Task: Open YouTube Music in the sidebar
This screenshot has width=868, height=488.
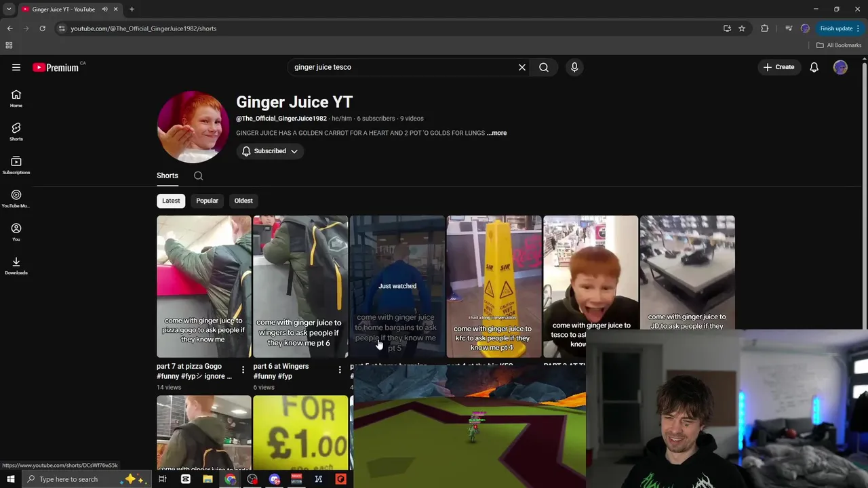Action: pyautogui.click(x=16, y=199)
